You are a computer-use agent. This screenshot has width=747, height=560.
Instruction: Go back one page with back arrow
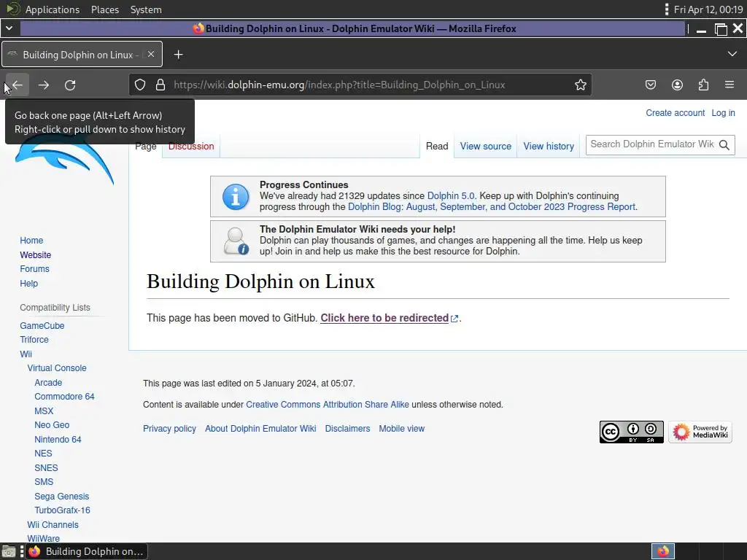tap(18, 85)
